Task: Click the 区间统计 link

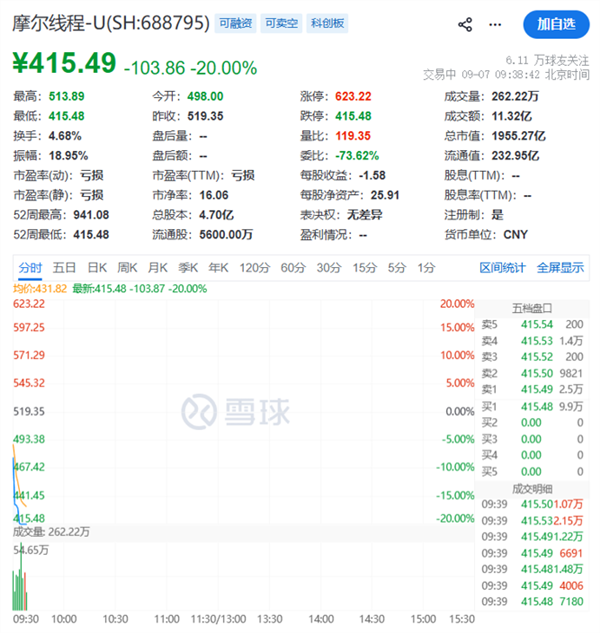Action: tap(502, 268)
